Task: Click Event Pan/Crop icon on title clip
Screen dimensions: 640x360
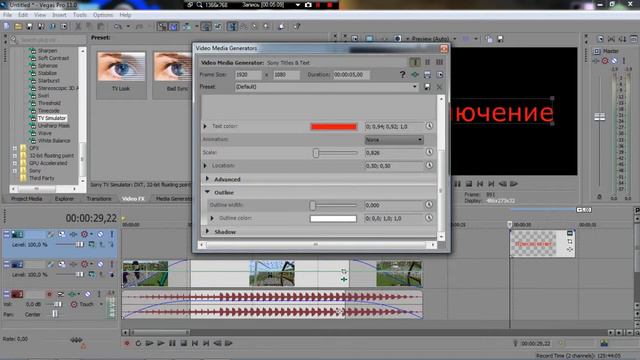Action: click(570, 241)
